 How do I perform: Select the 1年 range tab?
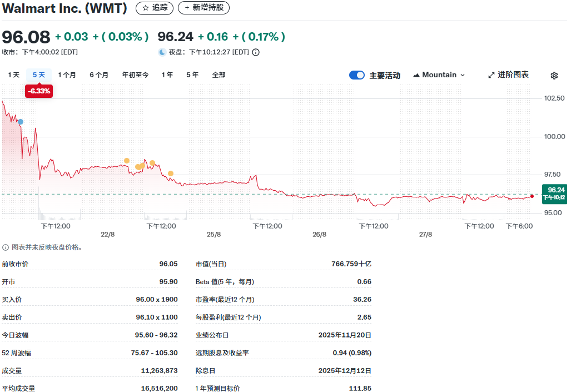[167, 75]
